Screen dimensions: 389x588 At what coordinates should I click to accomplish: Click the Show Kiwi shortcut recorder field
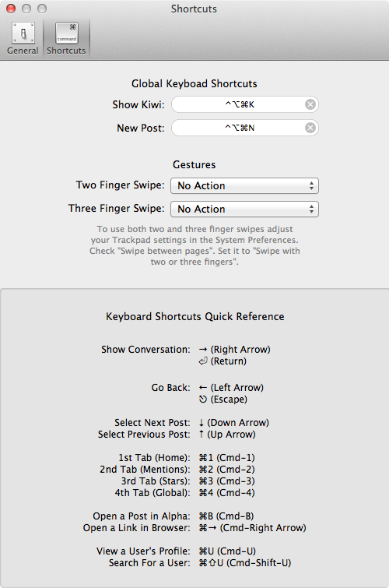(x=245, y=104)
